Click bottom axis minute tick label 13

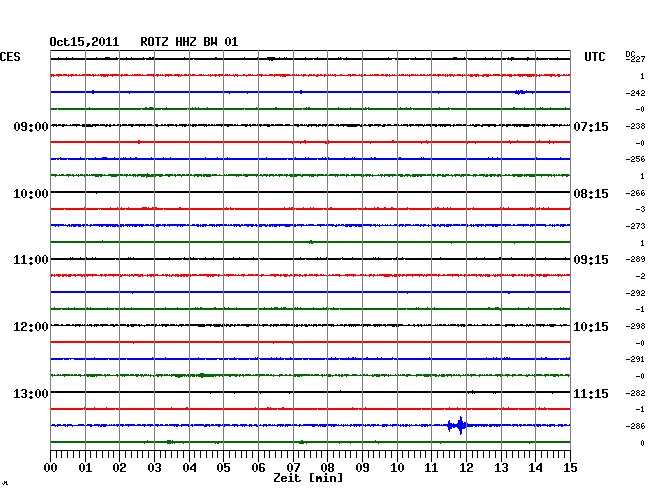[x=501, y=467]
